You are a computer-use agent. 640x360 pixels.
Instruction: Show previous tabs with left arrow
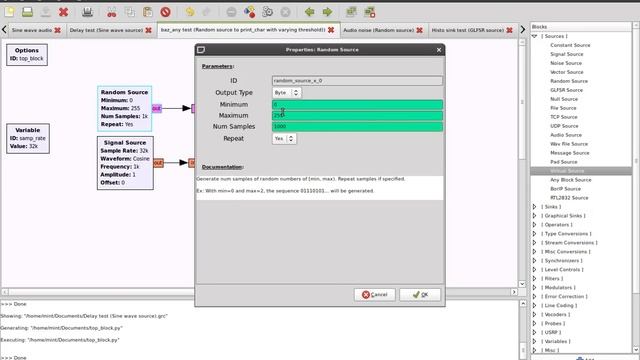tap(4, 30)
